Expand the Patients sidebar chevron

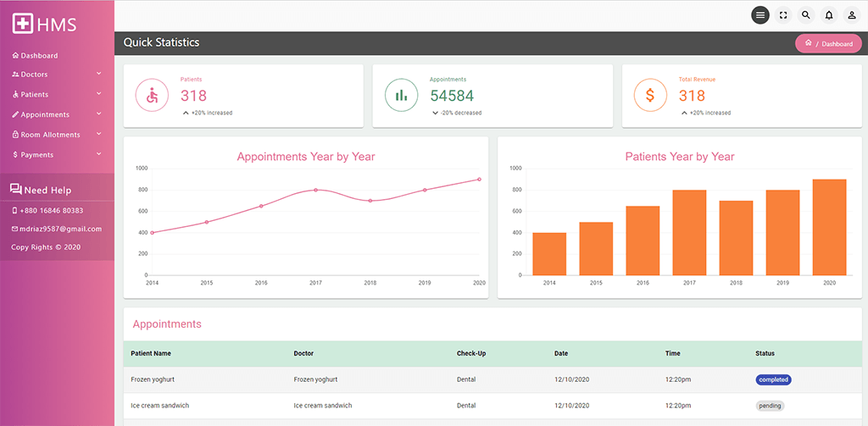click(98, 93)
